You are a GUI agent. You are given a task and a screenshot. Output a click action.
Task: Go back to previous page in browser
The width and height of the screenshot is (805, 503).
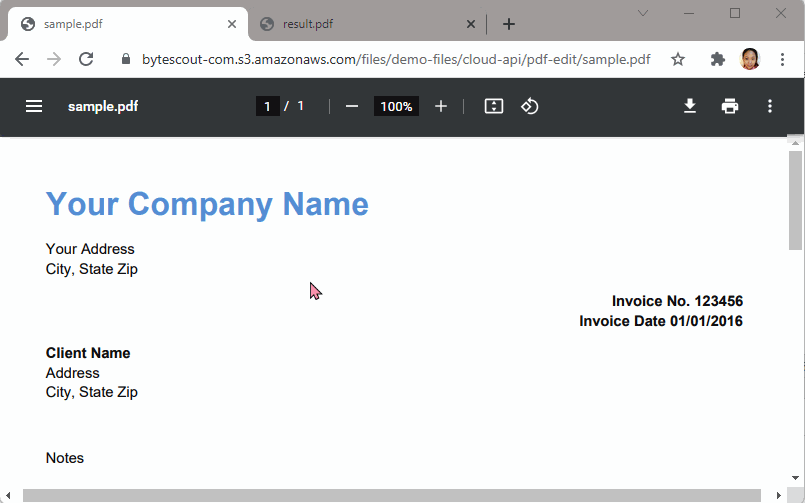click(x=22, y=60)
